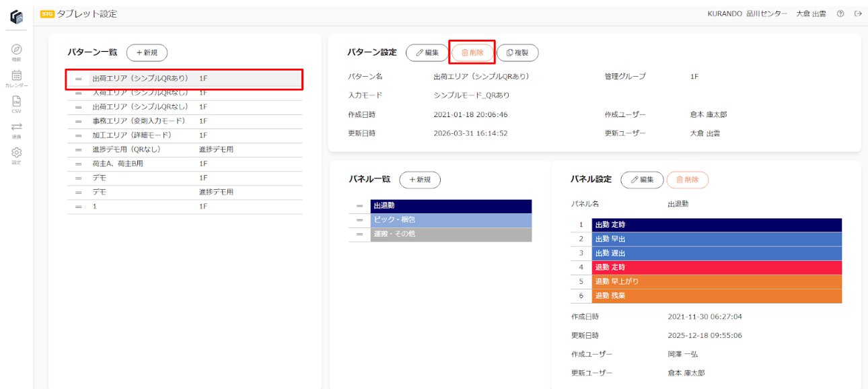
Task: Click the 退勤 早上がり orange item
Action: [x=717, y=281]
